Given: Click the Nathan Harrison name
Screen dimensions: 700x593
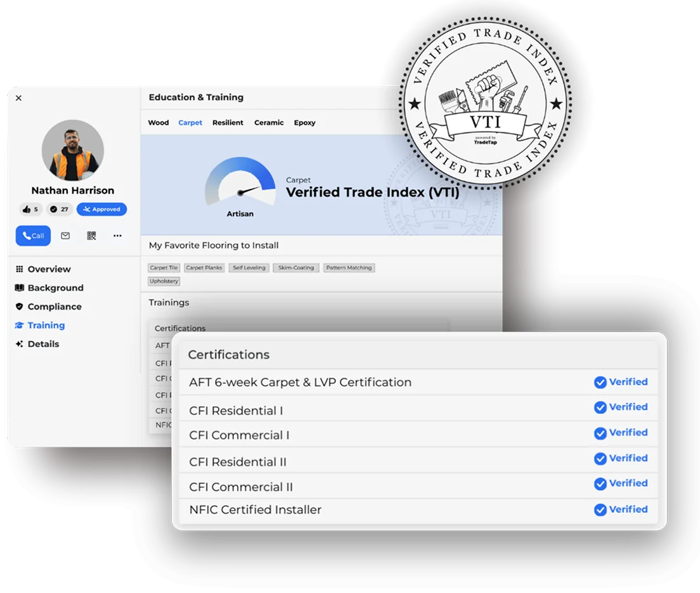Looking at the screenshot, I should pyautogui.click(x=73, y=191).
